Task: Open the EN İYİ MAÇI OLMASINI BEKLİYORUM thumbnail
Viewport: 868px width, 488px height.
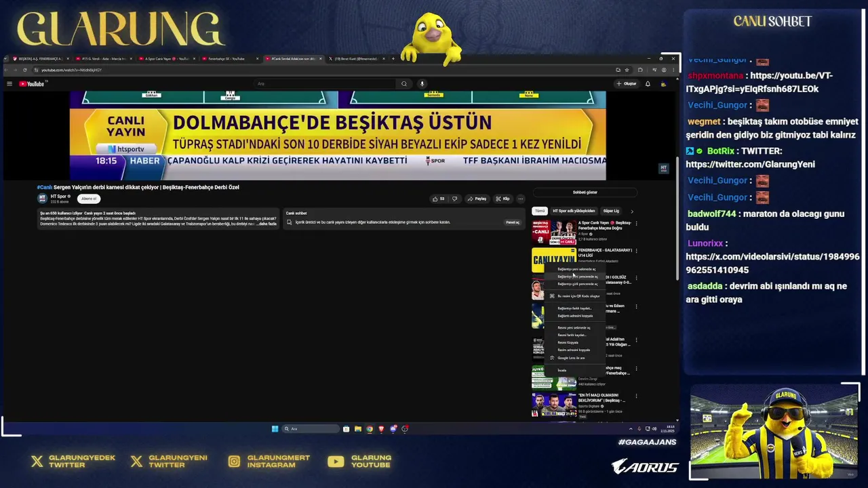Action: (554, 405)
